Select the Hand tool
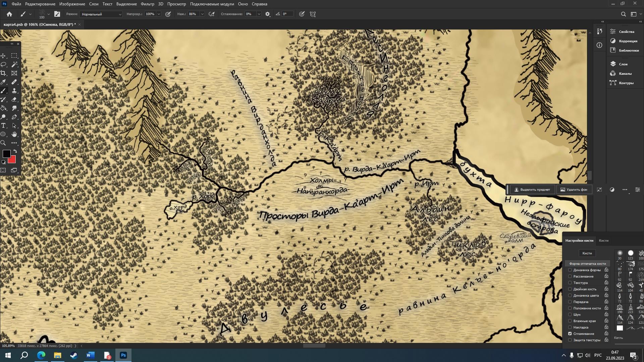 click(x=14, y=134)
